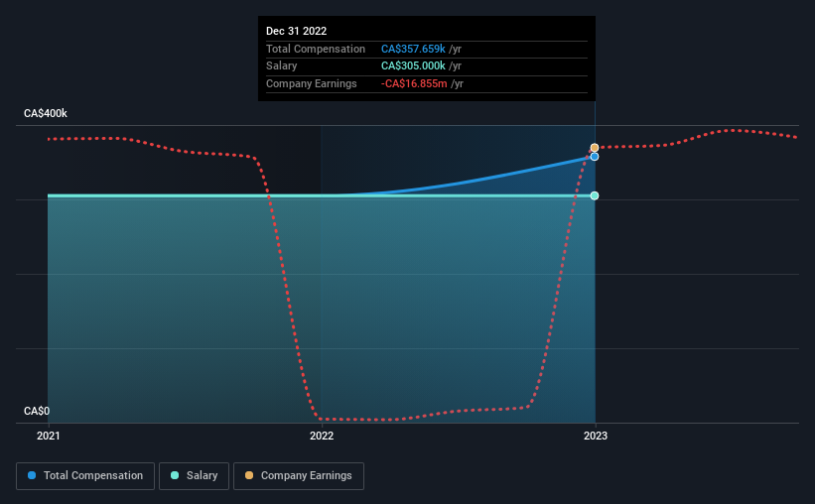The image size is (815, 504).
Task: Click the blue dot in Total Compensation legend
Action: [x=32, y=475]
